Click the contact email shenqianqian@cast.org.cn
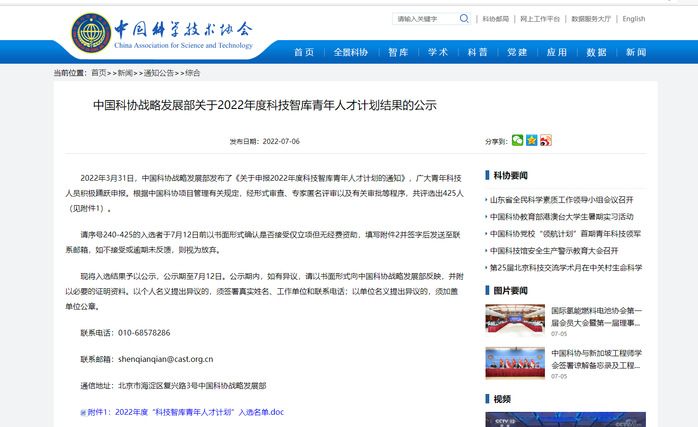698x427 pixels. click(166, 359)
